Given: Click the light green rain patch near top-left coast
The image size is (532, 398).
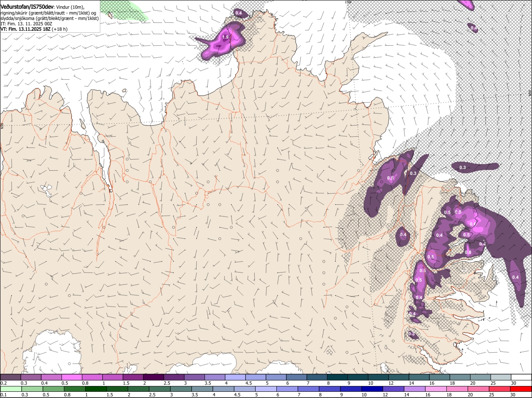Looking at the screenshot, I should pos(124,10).
